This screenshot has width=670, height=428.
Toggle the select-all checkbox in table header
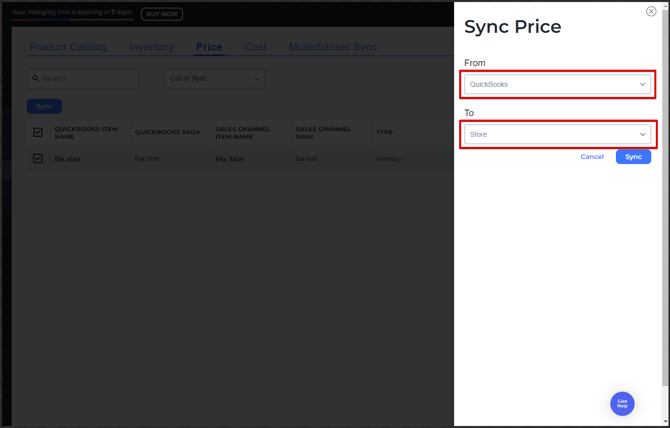coord(38,132)
